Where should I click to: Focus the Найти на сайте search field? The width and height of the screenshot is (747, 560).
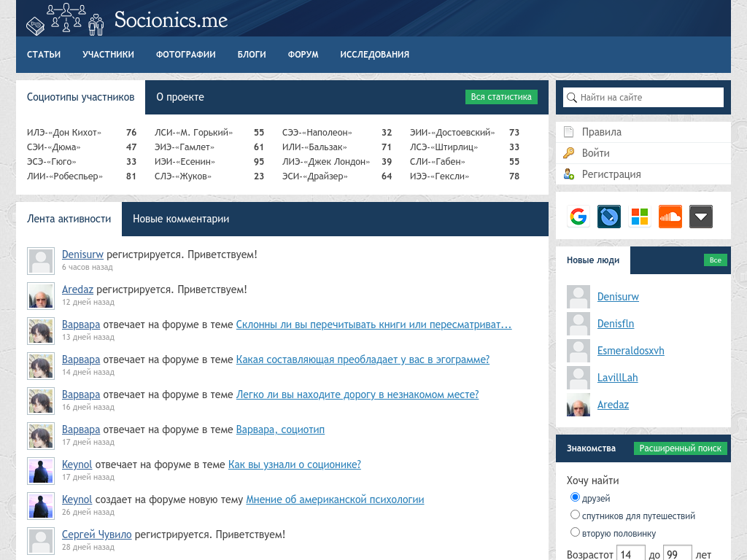click(x=643, y=98)
